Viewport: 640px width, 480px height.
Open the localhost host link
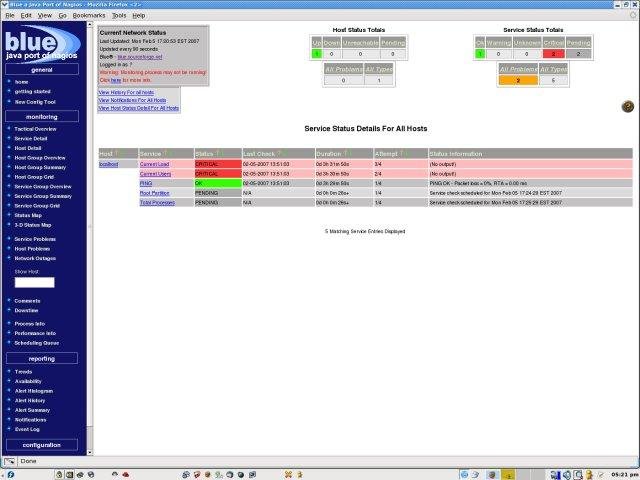tap(109, 164)
